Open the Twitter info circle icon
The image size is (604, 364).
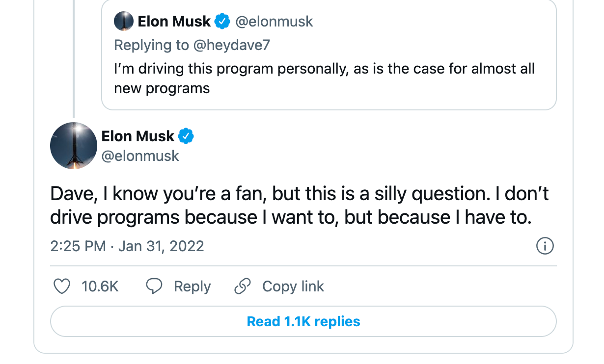tap(545, 246)
